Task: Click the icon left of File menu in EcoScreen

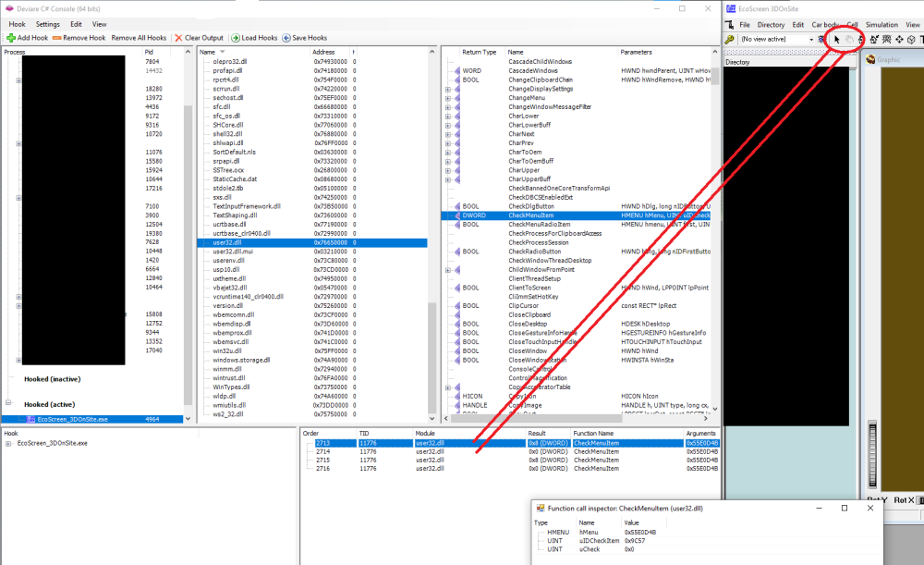Action: [x=730, y=25]
